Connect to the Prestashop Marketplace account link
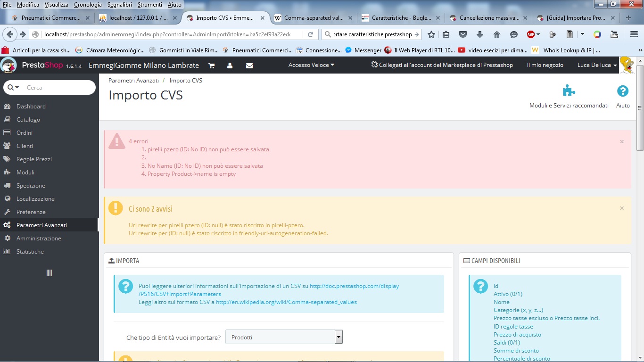Viewport: 644px width, 362px height. [x=442, y=65]
